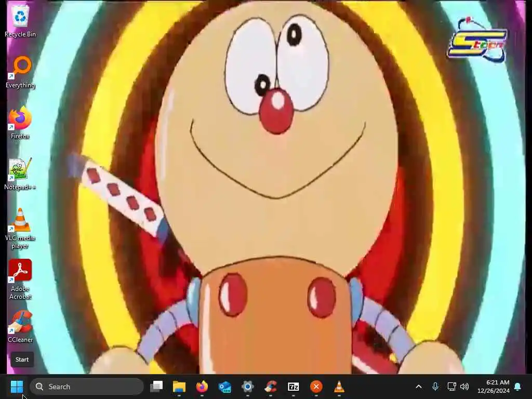Click the microphone tray icon

pyautogui.click(x=435, y=387)
